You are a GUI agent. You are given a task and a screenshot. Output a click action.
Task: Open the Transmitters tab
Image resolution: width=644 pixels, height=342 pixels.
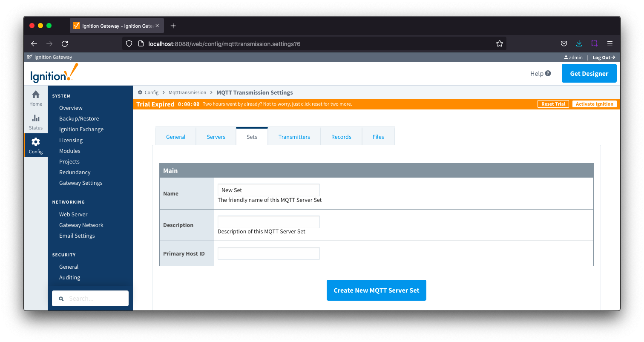[x=294, y=137]
